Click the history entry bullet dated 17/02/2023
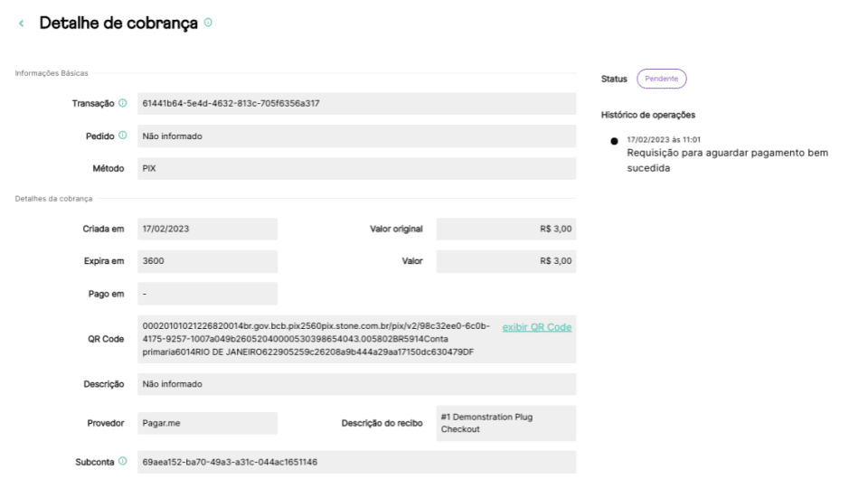The height and width of the screenshot is (488, 868). click(615, 141)
